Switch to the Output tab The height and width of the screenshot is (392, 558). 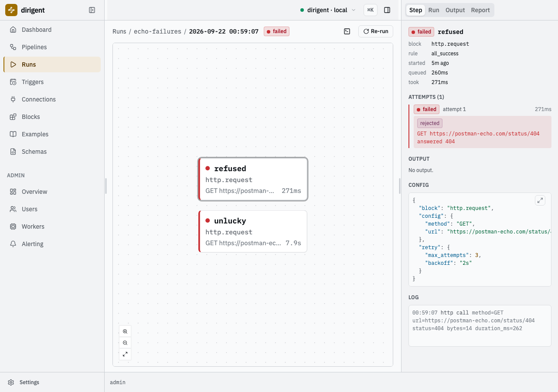(455, 10)
